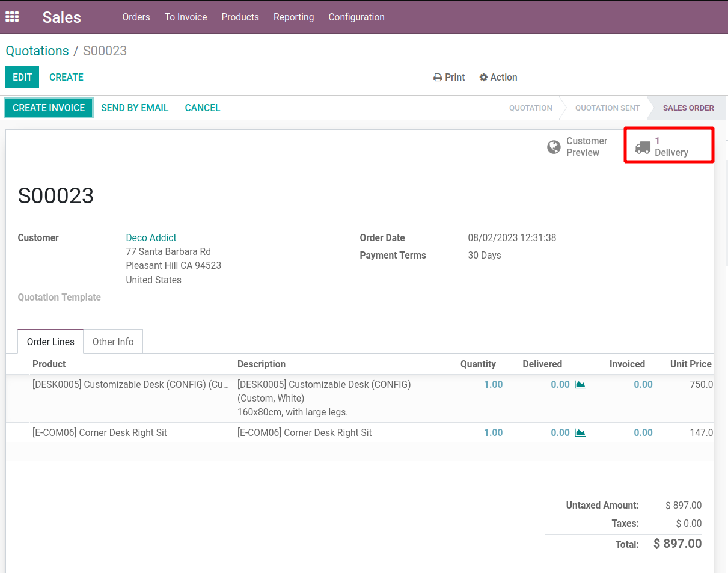
Task: Click the CANCEL button
Action: (203, 108)
